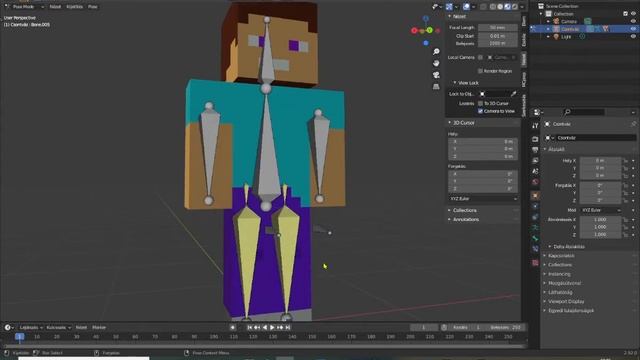Open shading options dropdown arrow

[522, 7]
